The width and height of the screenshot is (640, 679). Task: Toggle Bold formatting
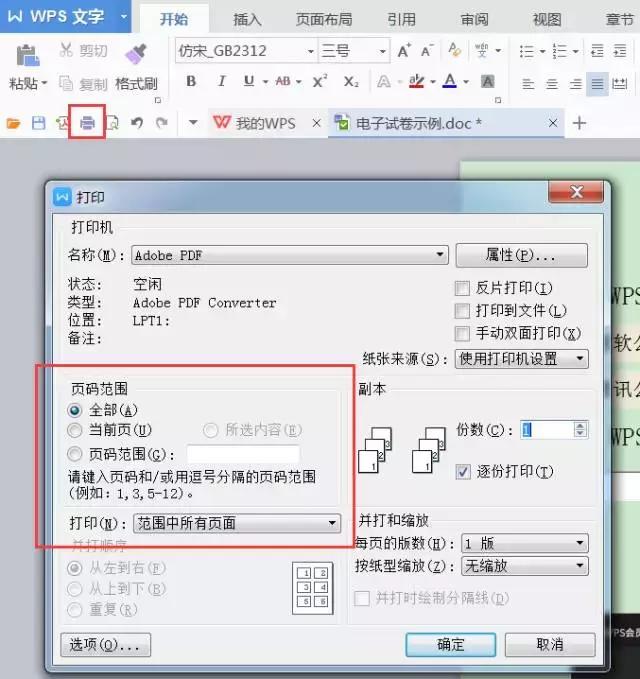tap(191, 81)
